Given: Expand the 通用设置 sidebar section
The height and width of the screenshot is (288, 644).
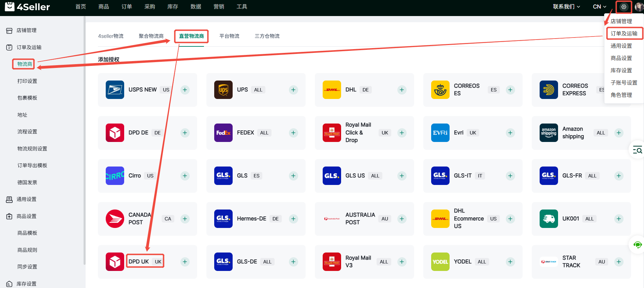Looking at the screenshot, I should [x=27, y=199].
